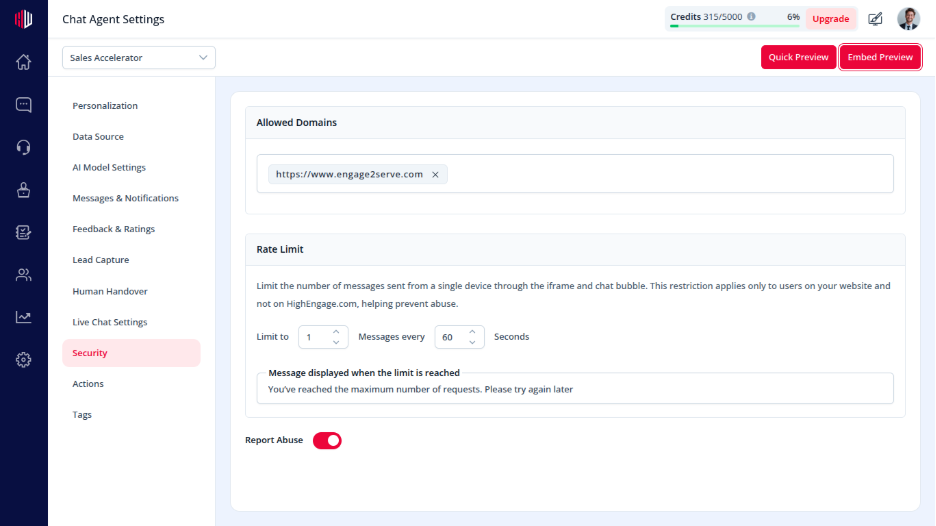This screenshot has width=936, height=526.
Task: Click the HighEngage logo icon
Action: point(23,19)
